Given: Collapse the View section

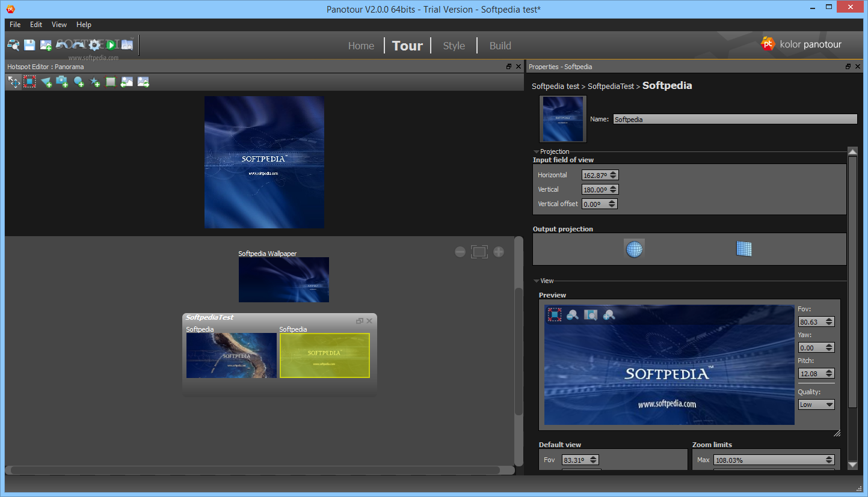Looking at the screenshot, I should point(536,281).
